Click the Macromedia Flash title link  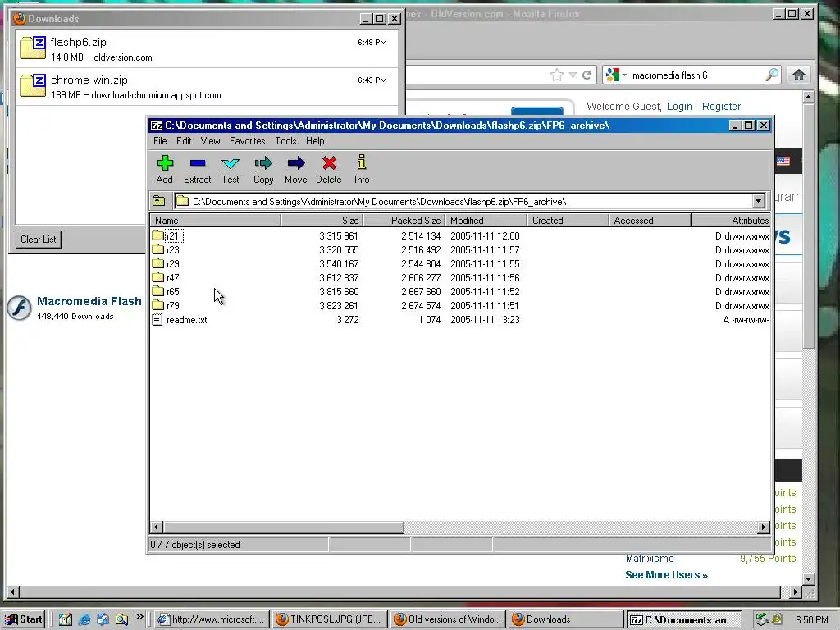point(89,301)
